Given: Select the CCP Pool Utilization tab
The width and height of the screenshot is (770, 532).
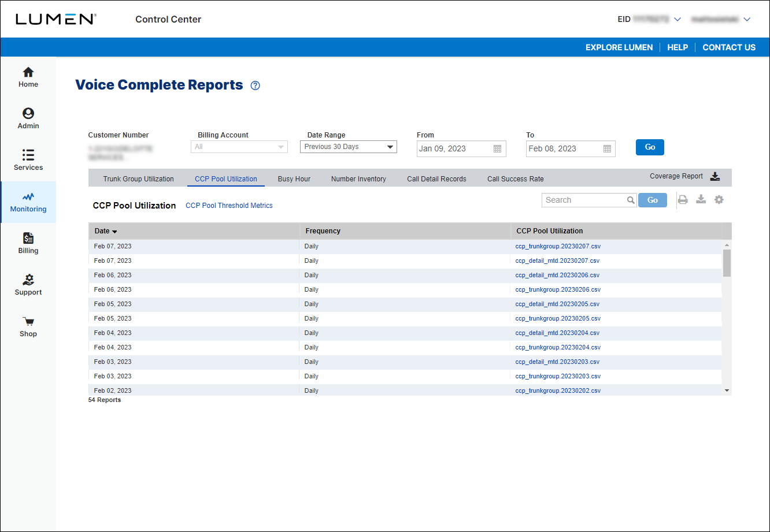Looking at the screenshot, I should [x=226, y=179].
